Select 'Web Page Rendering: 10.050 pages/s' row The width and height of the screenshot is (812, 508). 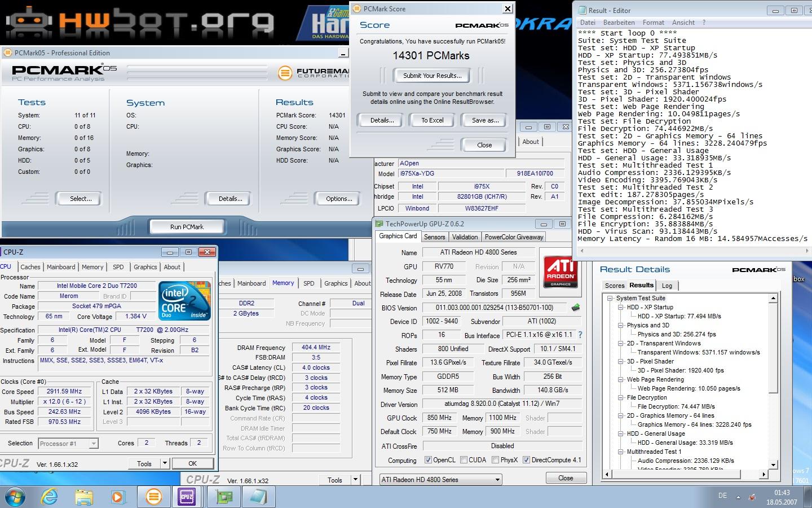click(x=689, y=388)
